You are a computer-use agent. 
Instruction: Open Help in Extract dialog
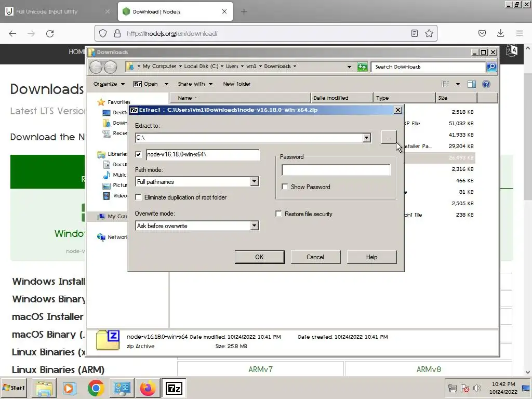tap(371, 257)
